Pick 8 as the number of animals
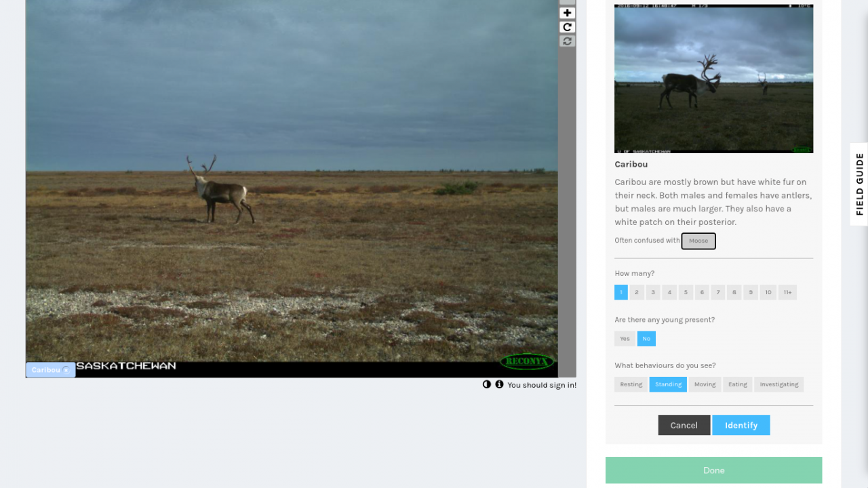Viewport: 868px width, 488px height. [x=734, y=292]
